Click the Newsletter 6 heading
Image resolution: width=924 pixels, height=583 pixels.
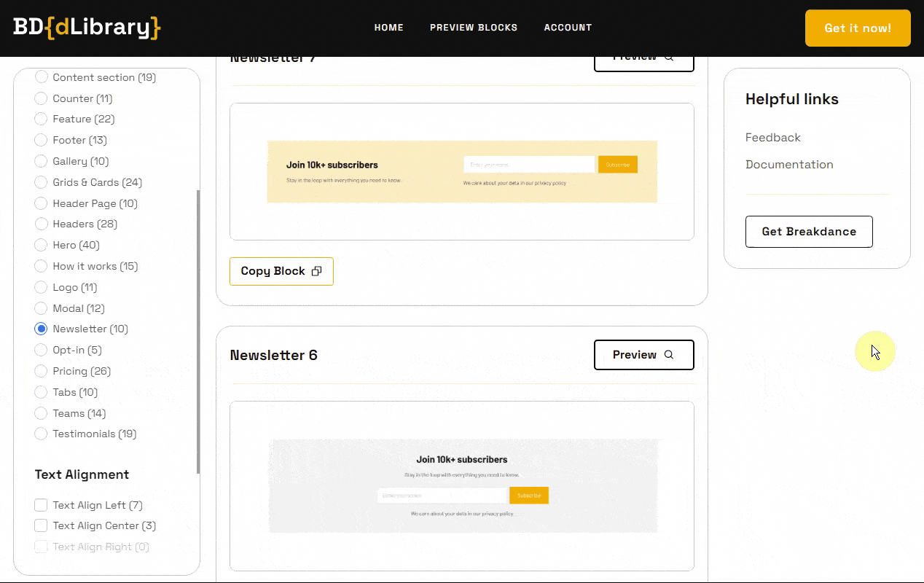273,355
